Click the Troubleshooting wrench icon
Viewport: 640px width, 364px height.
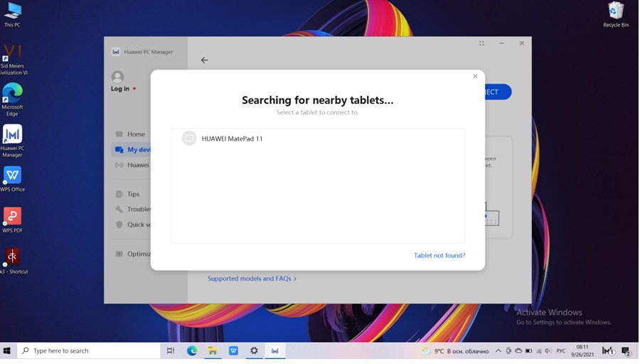pos(119,209)
